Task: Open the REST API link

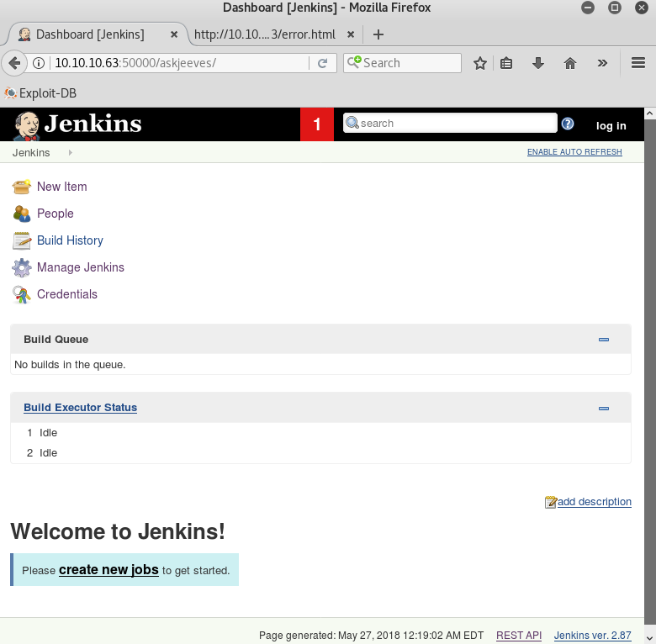Action: [x=519, y=636]
